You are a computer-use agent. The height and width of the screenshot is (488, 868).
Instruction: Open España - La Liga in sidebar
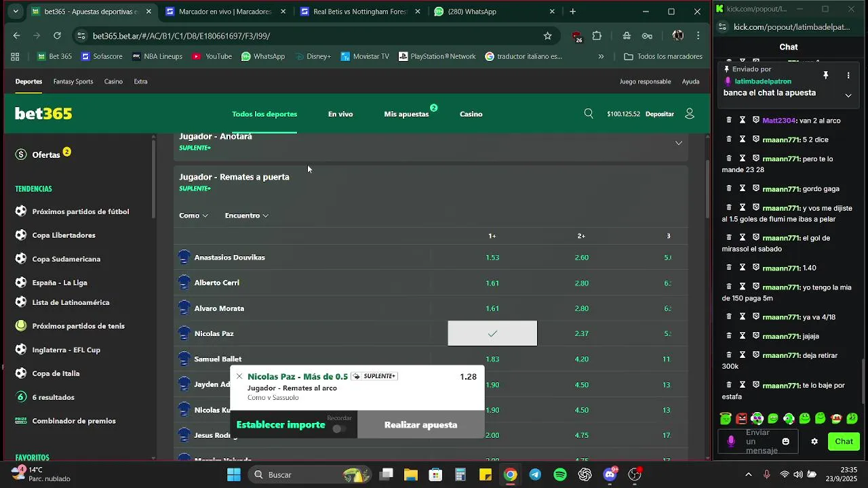(60, 283)
